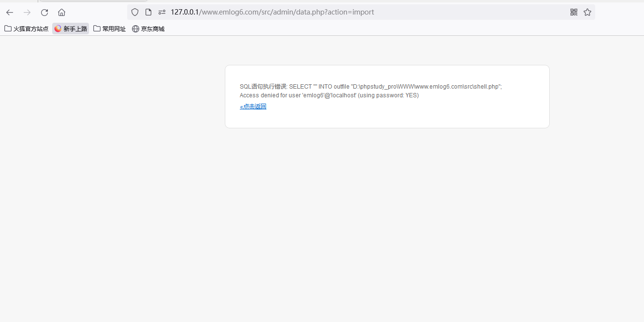Bookmark this page with the star icon
Screen dimensions: 644x322
tap(587, 12)
